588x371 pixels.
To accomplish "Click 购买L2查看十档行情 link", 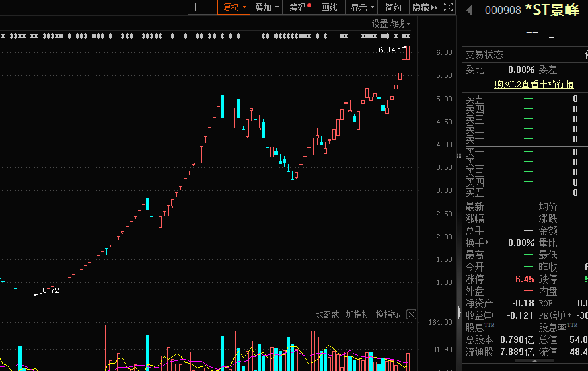I will [x=534, y=84].
